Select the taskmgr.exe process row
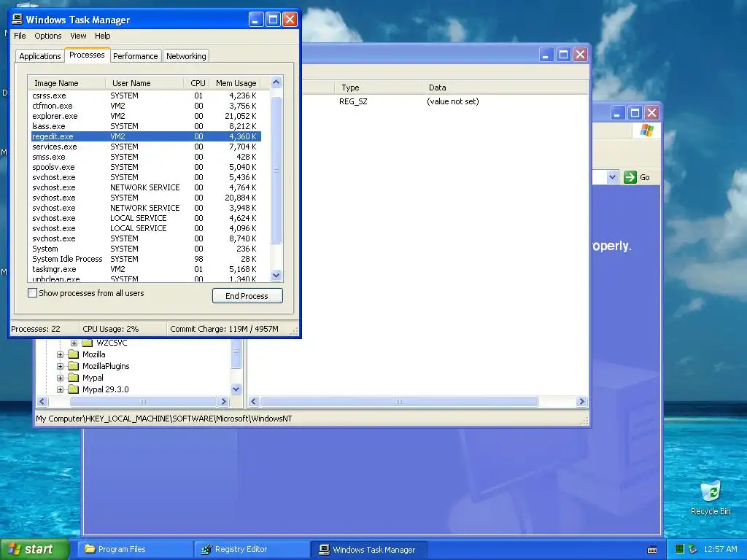 click(x=146, y=269)
